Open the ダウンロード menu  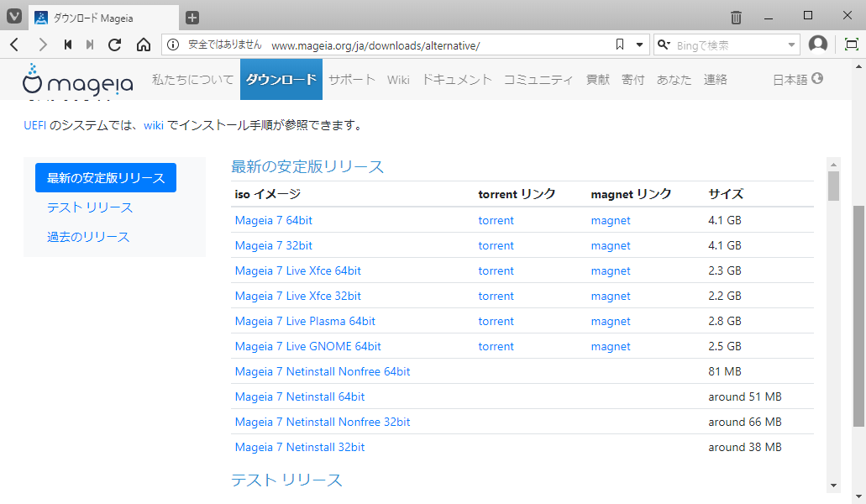point(281,80)
